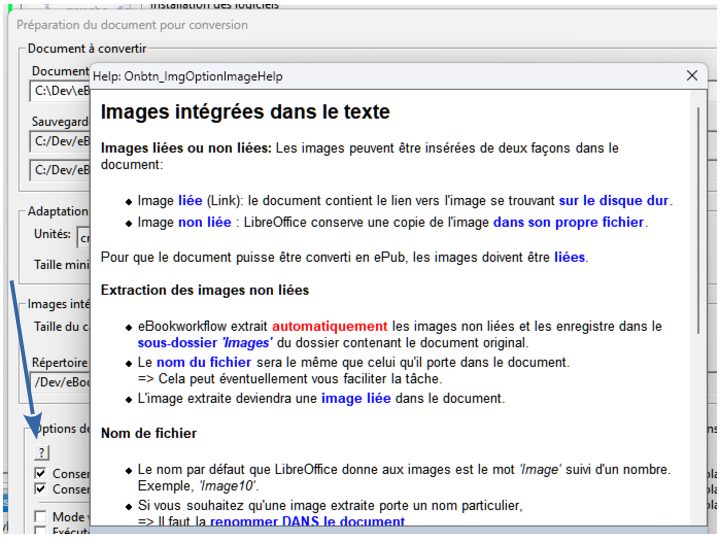Click the first Sauvegarde path field
722x539 pixels.
pyautogui.click(x=60, y=142)
